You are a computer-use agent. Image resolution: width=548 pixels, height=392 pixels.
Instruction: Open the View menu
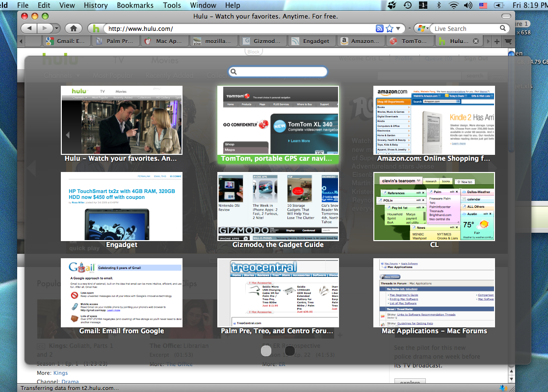point(67,5)
